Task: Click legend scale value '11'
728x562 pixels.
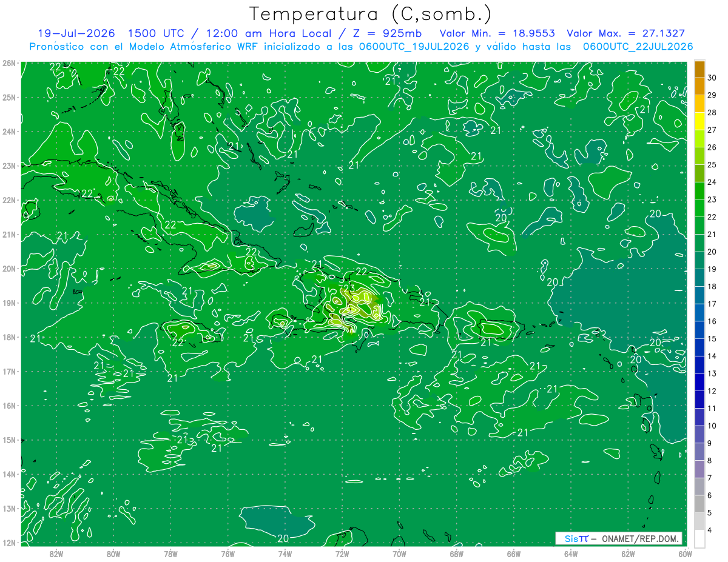Action: pos(712,408)
